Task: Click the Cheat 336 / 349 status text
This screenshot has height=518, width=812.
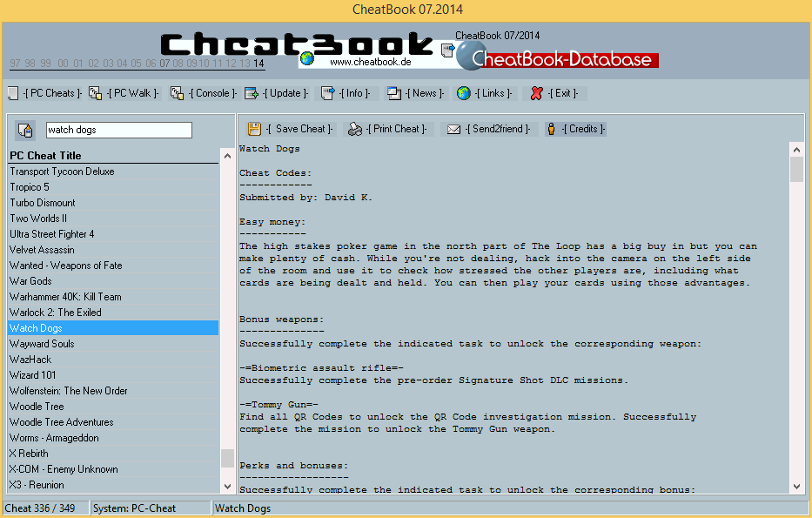Action: 40,508
